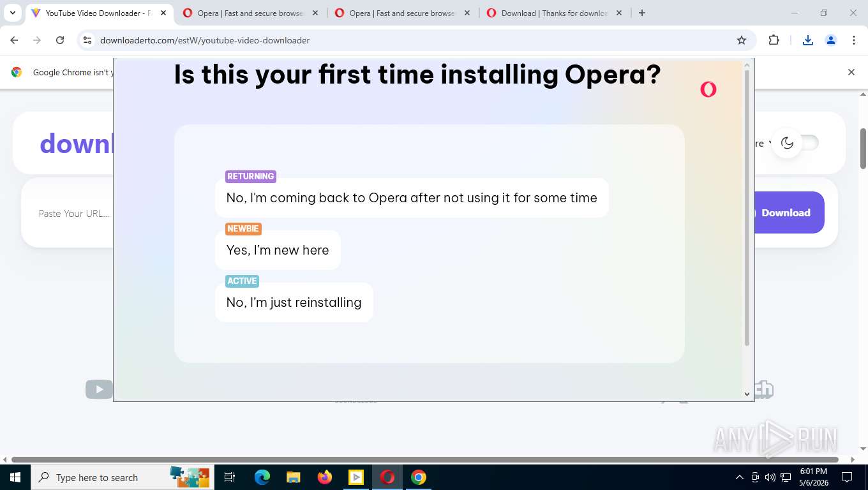This screenshot has width=868, height=490.
Task: Click the address bar URL
Action: pyautogui.click(x=205, y=40)
